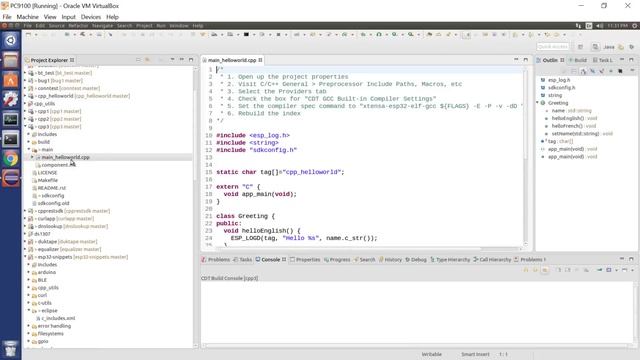Collapse the esp32-snippets project

pos(25,257)
